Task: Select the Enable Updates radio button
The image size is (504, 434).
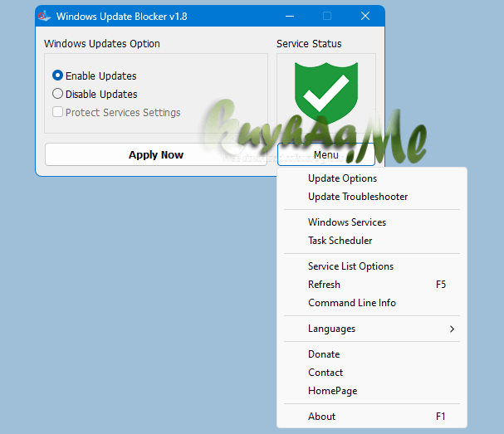Action: (x=57, y=76)
